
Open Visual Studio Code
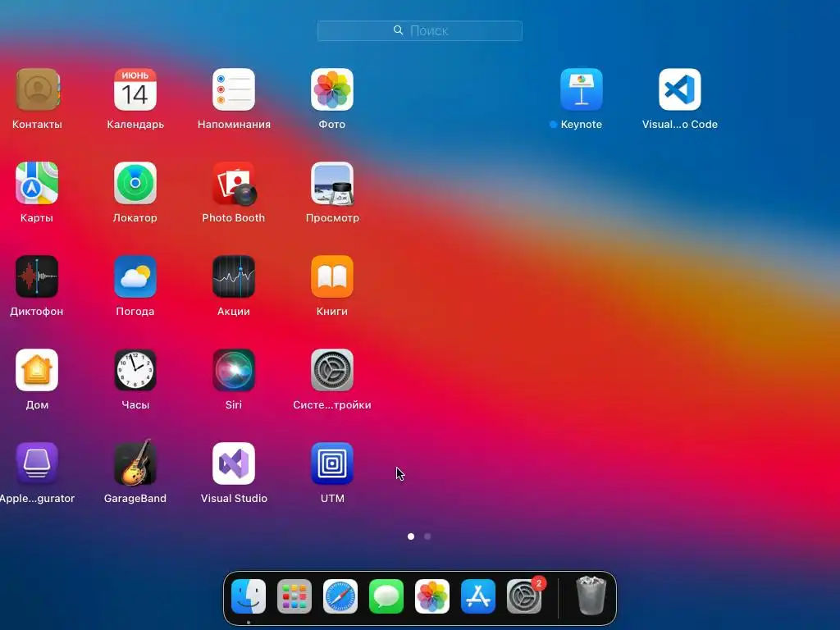click(680, 89)
